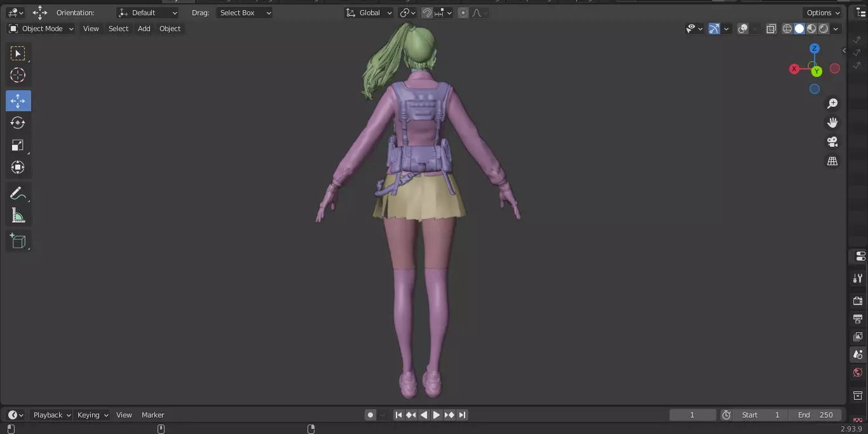Viewport: 868px width, 434px height.
Task: Toggle auto keying record button
Action: [370, 415]
